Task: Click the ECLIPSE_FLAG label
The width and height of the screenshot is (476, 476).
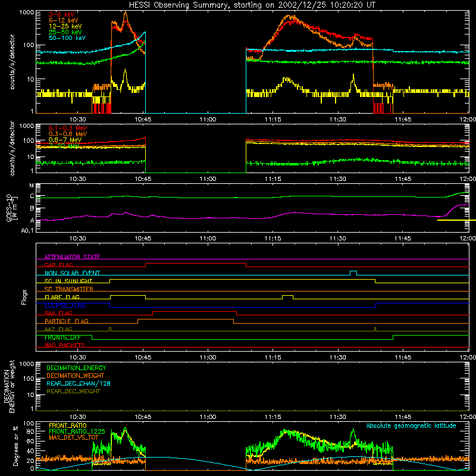Action: 65,305
